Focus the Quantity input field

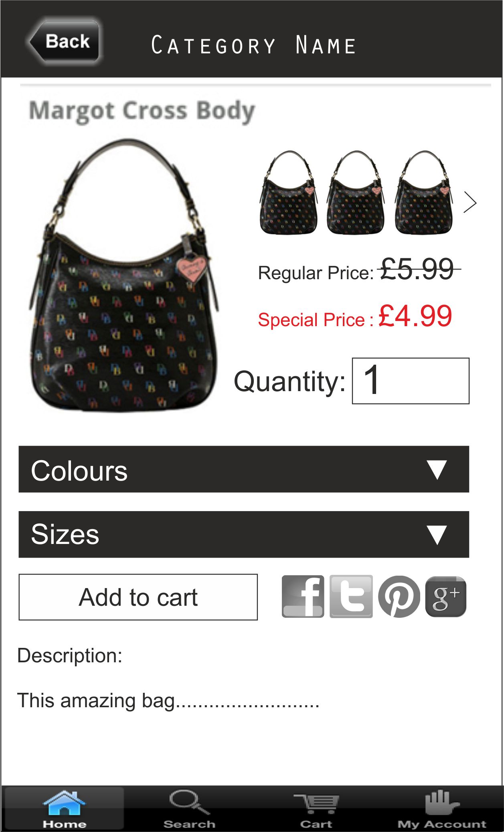point(411,381)
